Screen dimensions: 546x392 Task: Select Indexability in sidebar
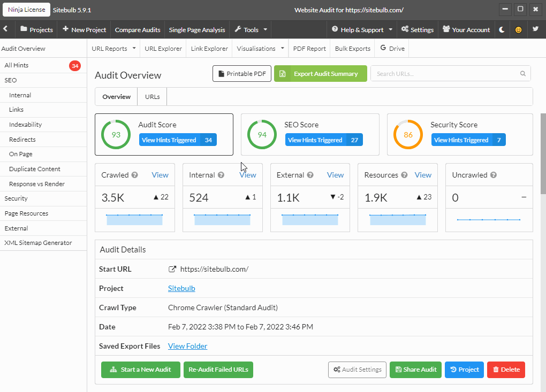[43, 125]
